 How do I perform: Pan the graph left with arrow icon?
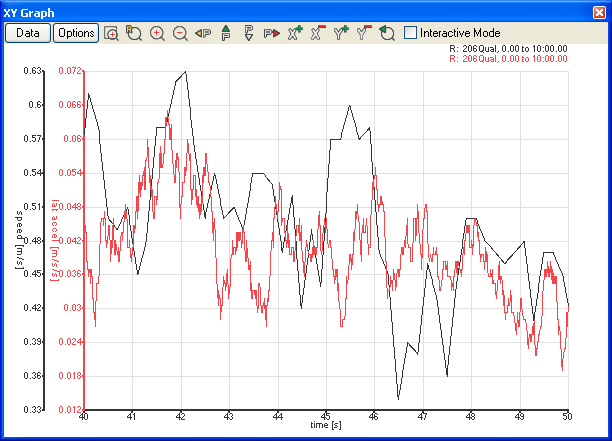click(x=203, y=33)
